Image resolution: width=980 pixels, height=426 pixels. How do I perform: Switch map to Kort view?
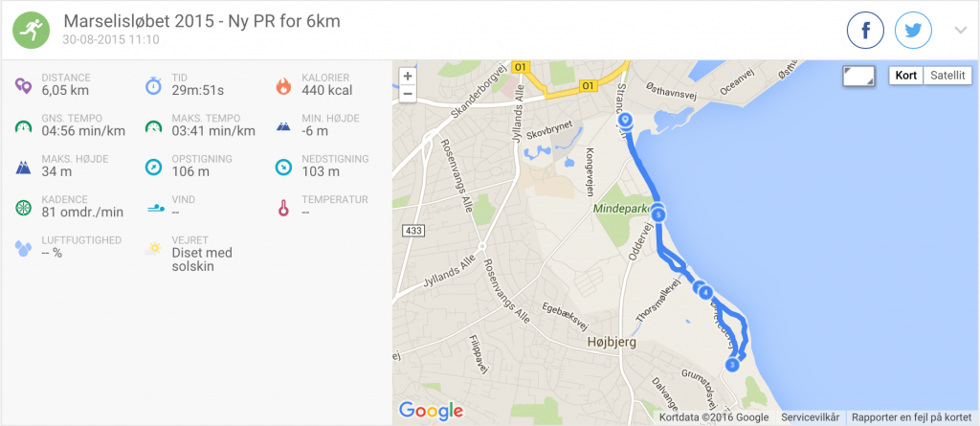[x=905, y=76]
